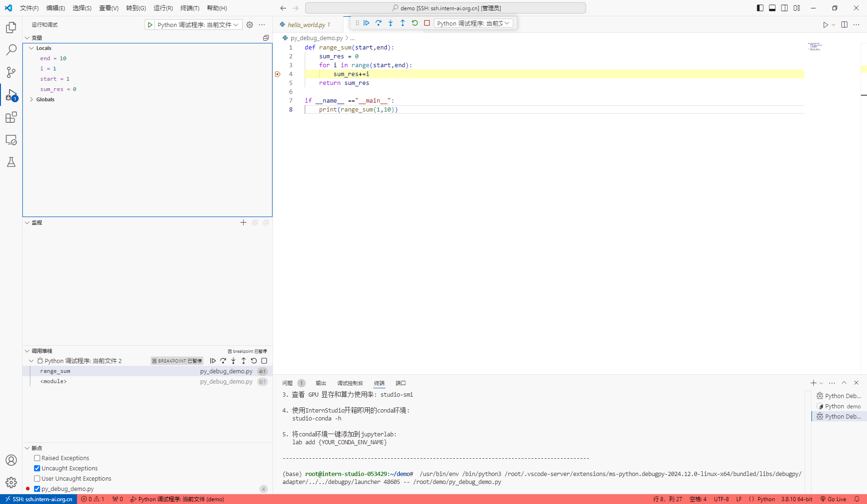The height and width of the screenshot is (504, 867).
Task: Open the Run and Debug view icon
Action: tap(11, 95)
